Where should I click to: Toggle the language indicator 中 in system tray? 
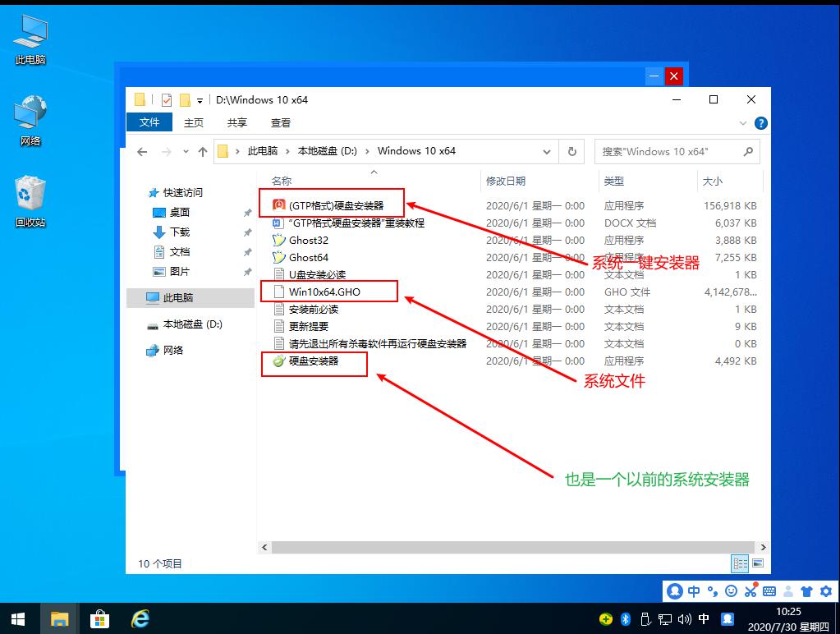(x=704, y=618)
